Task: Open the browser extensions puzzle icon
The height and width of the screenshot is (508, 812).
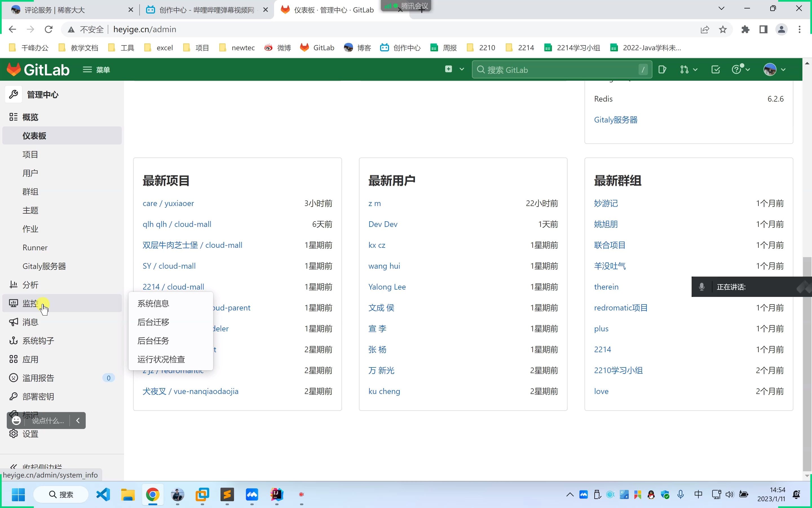Action: click(x=745, y=29)
